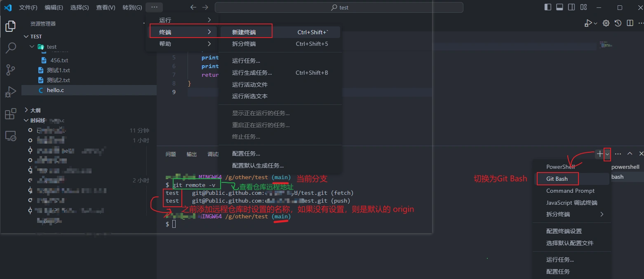The width and height of the screenshot is (644, 279).
Task: Select 配置默认生成任务... menu item
Action: pyautogui.click(x=280, y=166)
